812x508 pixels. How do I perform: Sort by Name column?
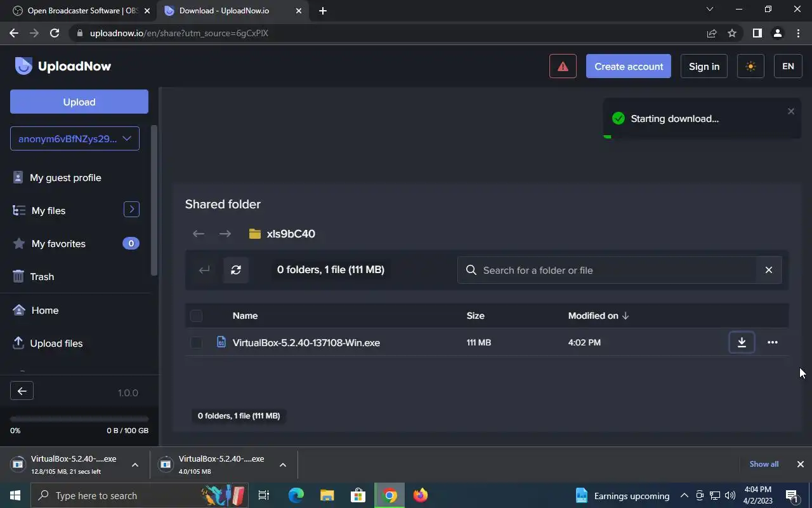pos(245,316)
